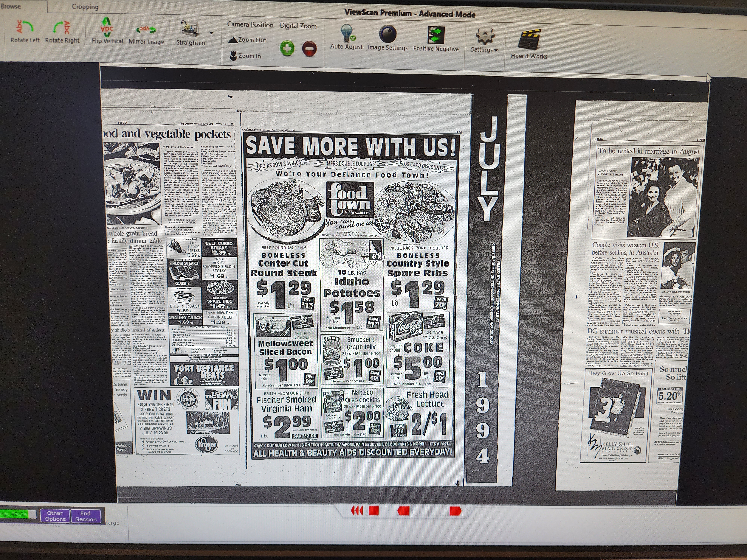Image resolution: width=747 pixels, height=560 pixels.
Task: Click the Straighten tool icon
Action: pyautogui.click(x=190, y=29)
